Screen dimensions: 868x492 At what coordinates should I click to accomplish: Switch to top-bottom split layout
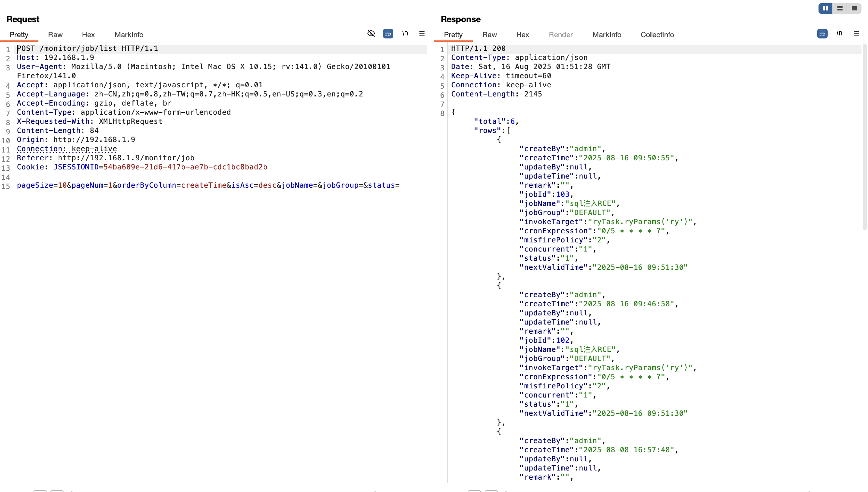(x=840, y=8)
